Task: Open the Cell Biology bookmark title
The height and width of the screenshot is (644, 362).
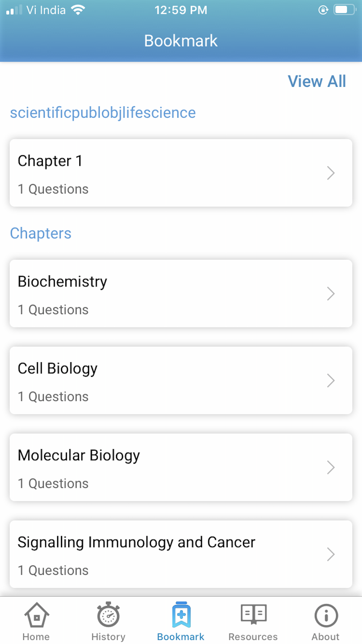Action: (x=58, y=369)
